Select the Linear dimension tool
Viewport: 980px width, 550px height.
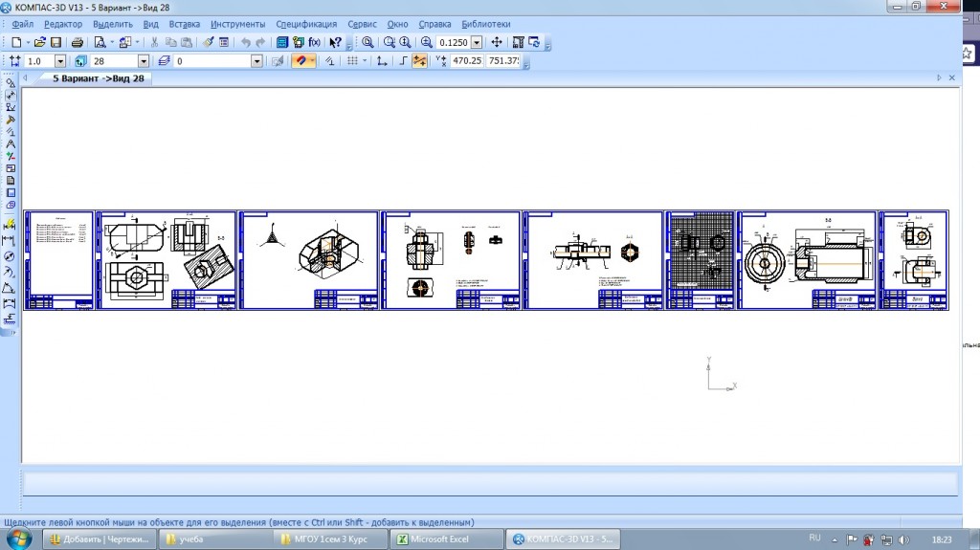point(10,240)
